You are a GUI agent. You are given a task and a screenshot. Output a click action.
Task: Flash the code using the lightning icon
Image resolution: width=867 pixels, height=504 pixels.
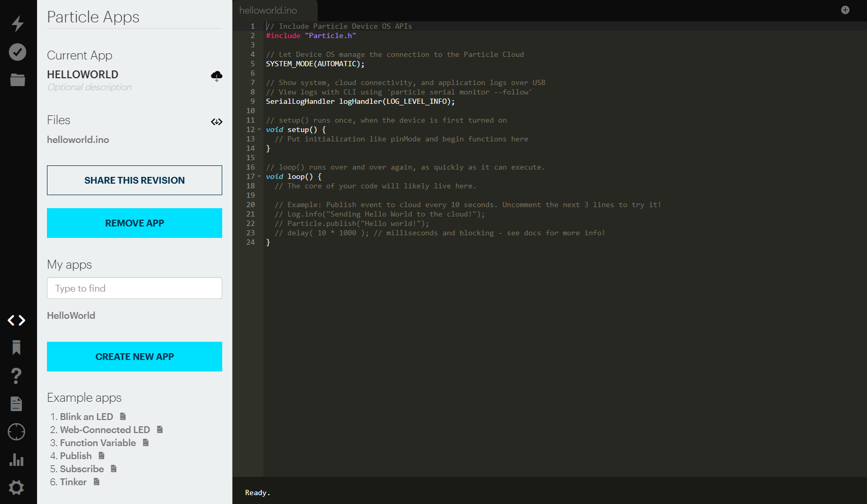17,24
